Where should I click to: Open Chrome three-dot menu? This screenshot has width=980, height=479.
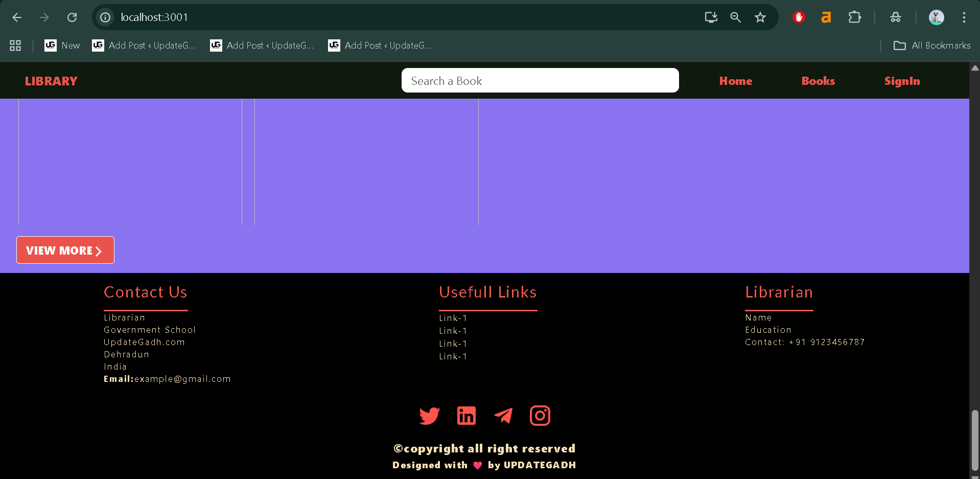[x=964, y=17]
